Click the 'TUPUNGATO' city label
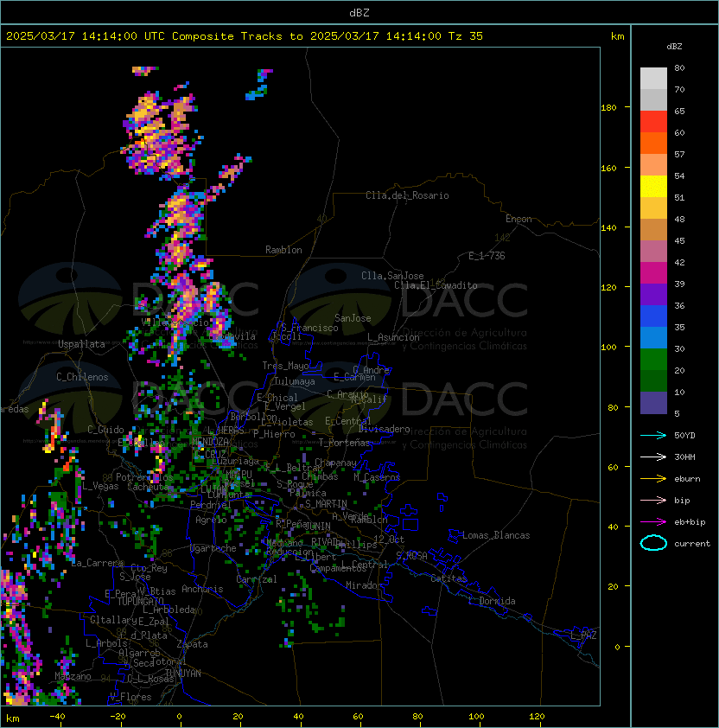 (x=140, y=601)
